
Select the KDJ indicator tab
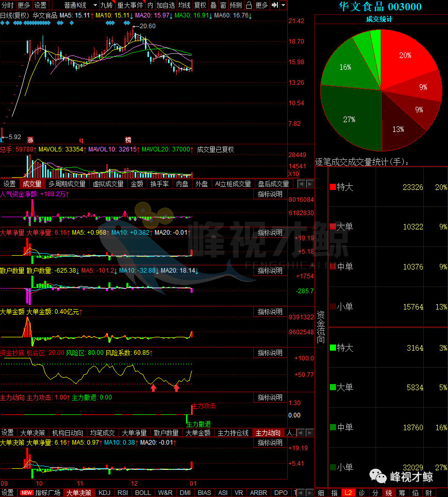[x=104, y=493]
